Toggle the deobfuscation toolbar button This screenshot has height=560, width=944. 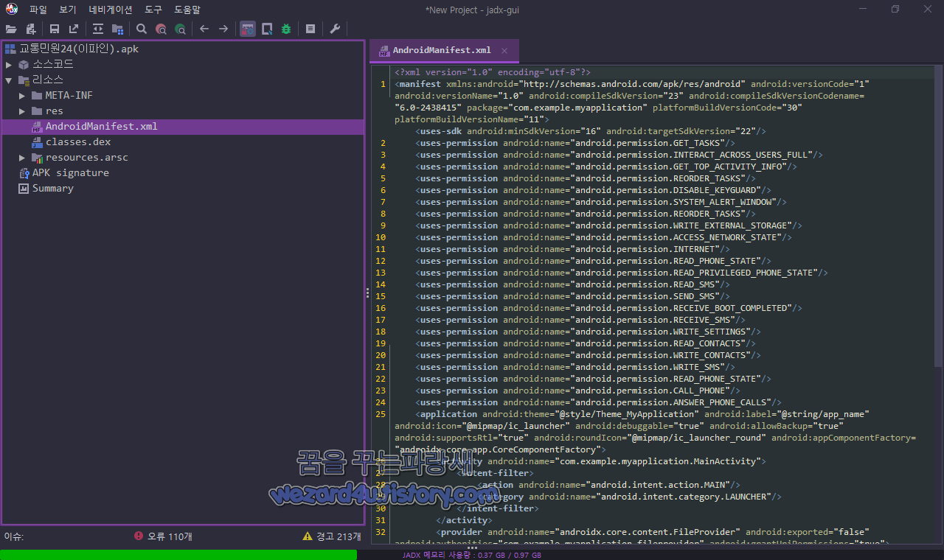tap(248, 29)
